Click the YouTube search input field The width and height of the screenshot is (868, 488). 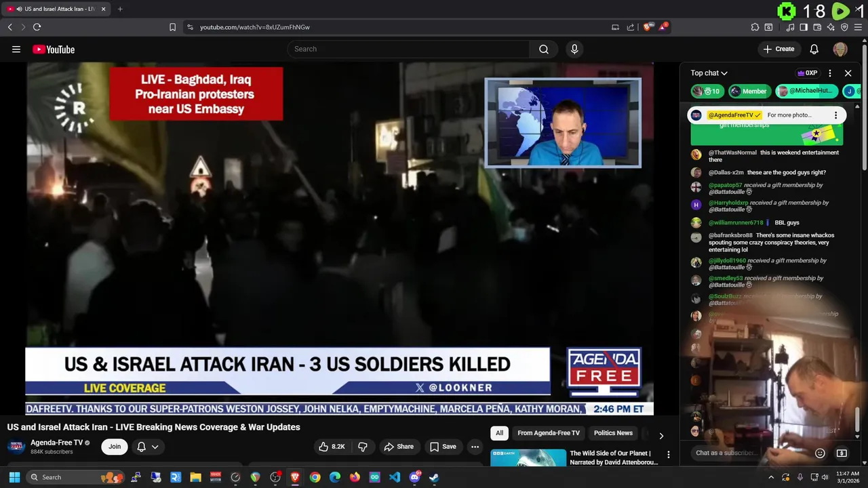pos(408,49)
